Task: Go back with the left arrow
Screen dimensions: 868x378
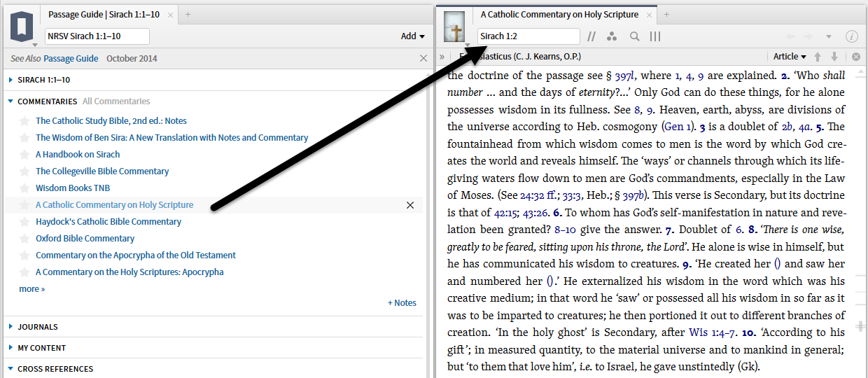Action: click(791, 36)
